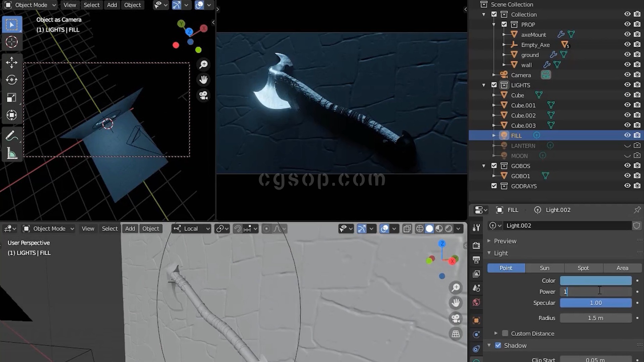The width and height of the screenshot is (644, 362).
Task: Toggle camera view in top-left viewport
Action: point(204,95)
